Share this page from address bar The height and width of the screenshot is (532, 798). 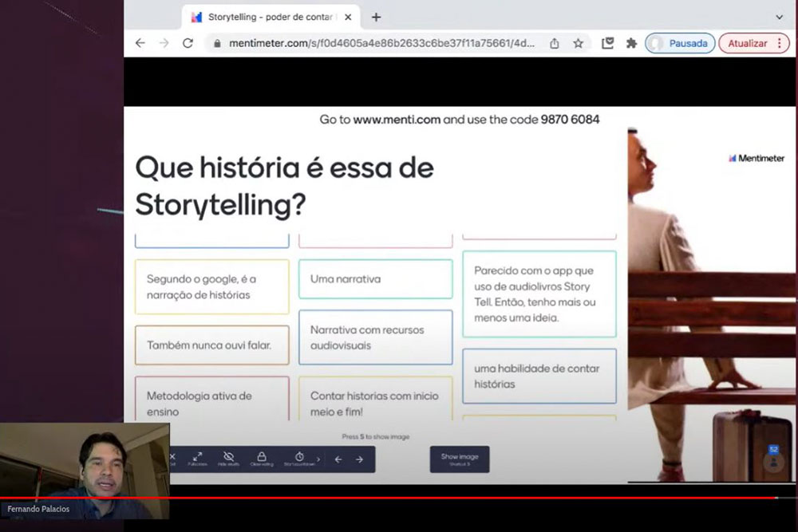point(555,43)
